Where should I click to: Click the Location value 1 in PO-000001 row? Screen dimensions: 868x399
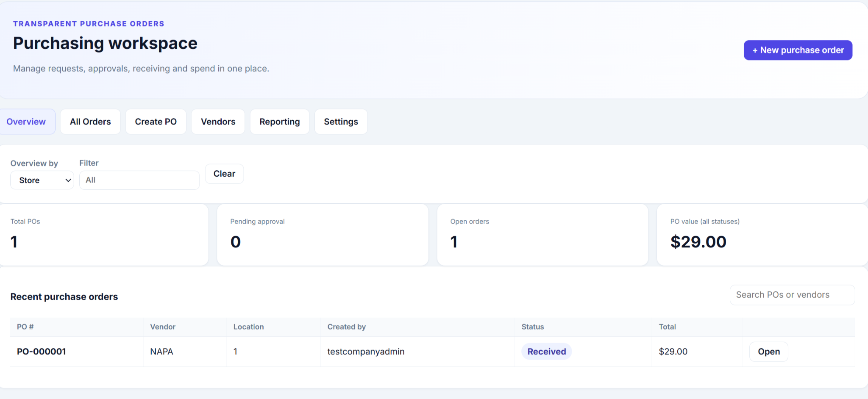235,352
